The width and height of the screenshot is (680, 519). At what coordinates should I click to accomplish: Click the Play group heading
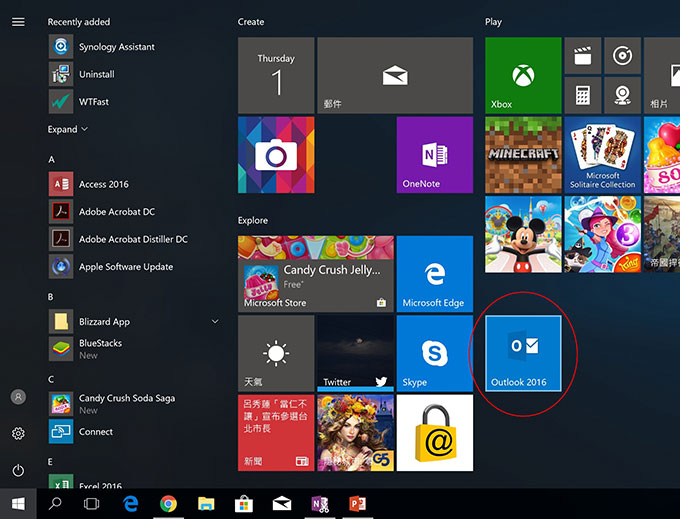(x=493, y=22)
